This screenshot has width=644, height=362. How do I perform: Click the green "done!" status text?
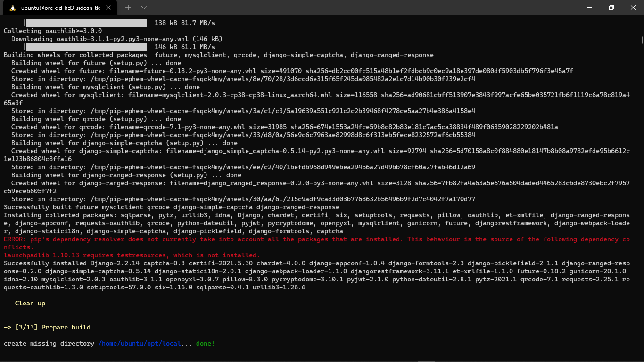pos(206,344)
